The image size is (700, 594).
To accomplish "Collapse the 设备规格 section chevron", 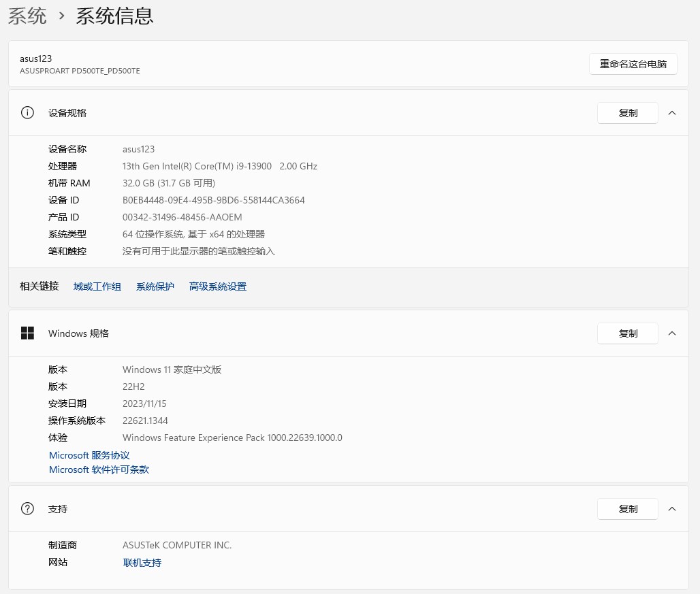I will pyautogui.click(x=672, y=113).
